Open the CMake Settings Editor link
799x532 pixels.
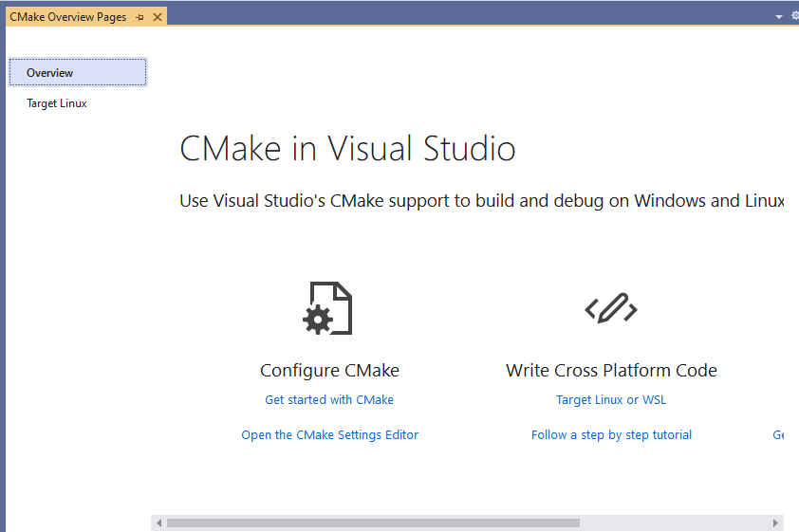tap(329, 434)
